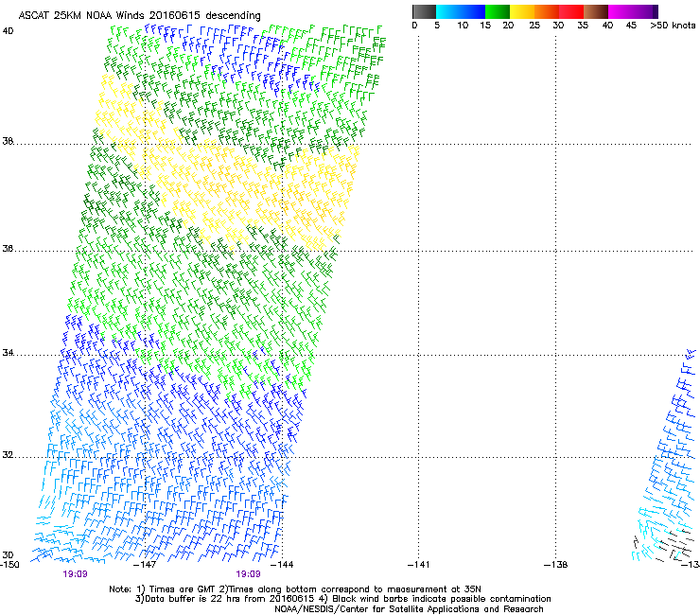
Task: Click the '-147' longitude axis label
Action: coord(146,565)
